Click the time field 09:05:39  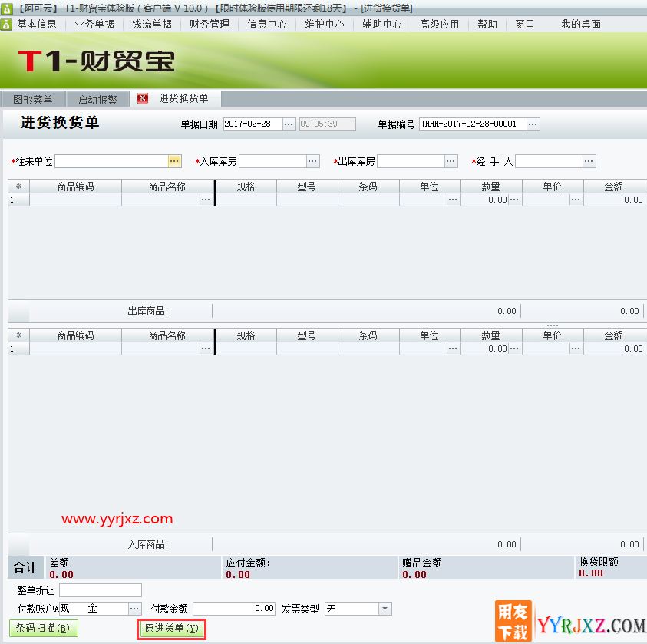(328, 124)
